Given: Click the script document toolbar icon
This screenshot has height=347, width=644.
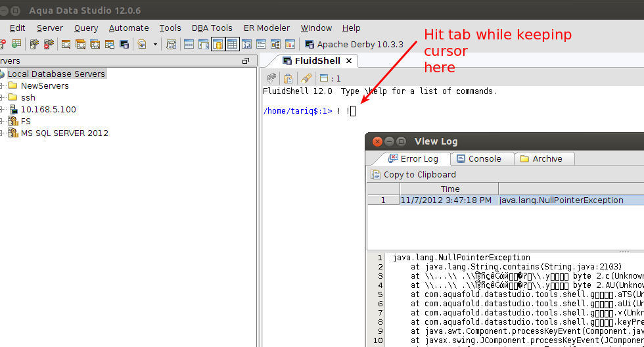Looking at the screenshot, I should point(142,44).
